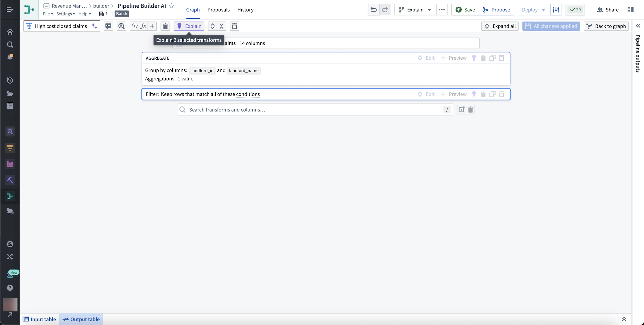Screen dimensions: 644x325
Task: Toggle the right side panel icon
Action: [630, 10]
